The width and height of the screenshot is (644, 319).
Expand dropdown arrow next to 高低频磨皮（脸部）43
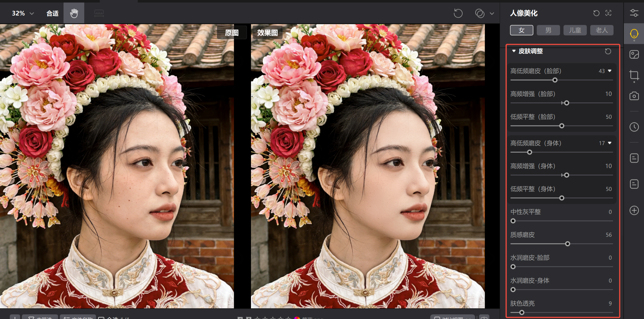pyautogui.click(x=609, y=71)
